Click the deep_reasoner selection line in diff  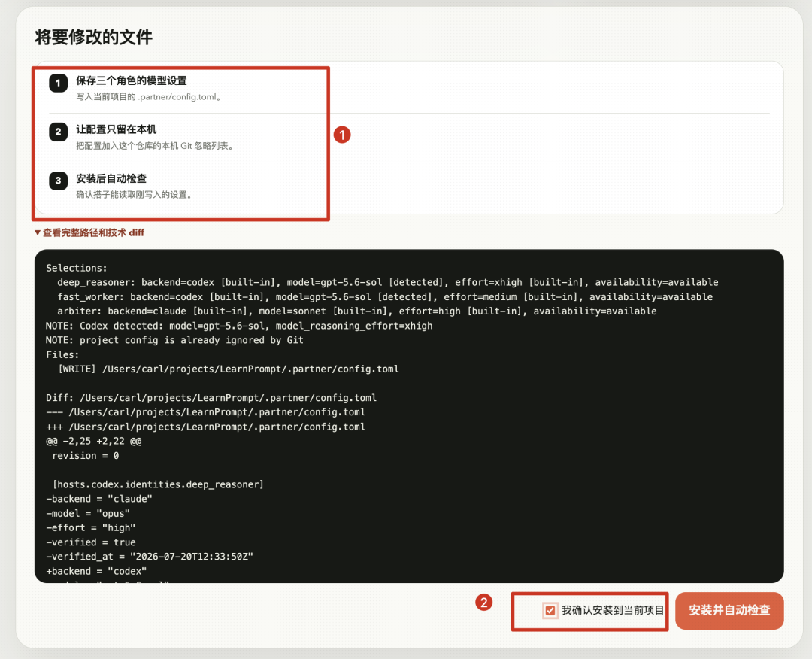coord(388,282)
